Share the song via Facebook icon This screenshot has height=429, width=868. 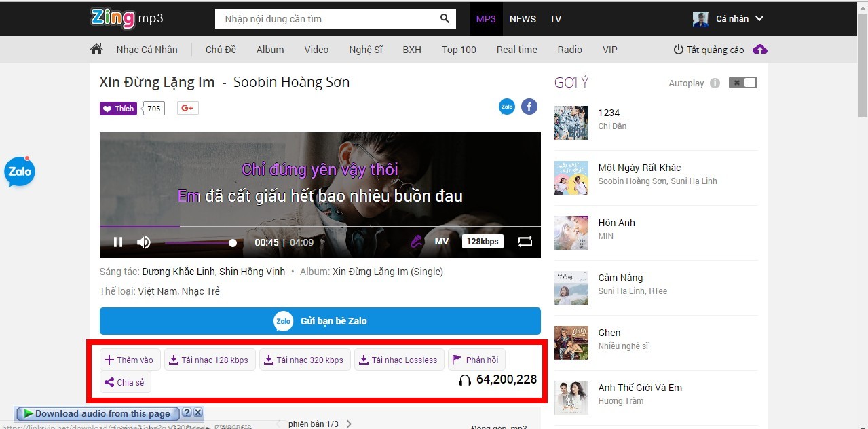(529, 107)
